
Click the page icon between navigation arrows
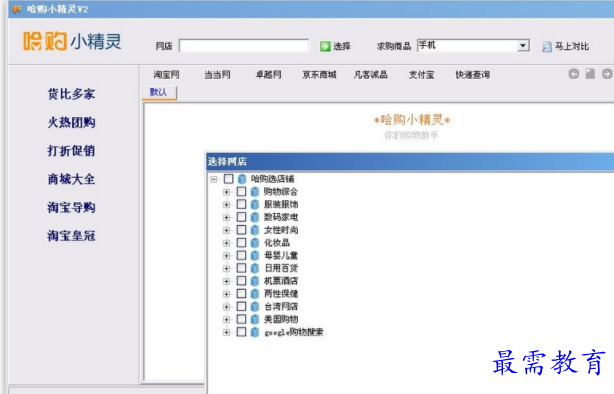(x=590, y=74)
